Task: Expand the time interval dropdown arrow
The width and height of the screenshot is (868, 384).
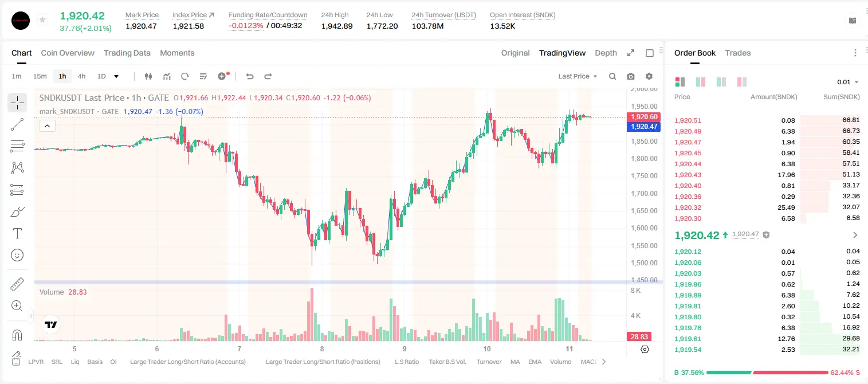Action: pyautogui.click(x=116, y=76)
